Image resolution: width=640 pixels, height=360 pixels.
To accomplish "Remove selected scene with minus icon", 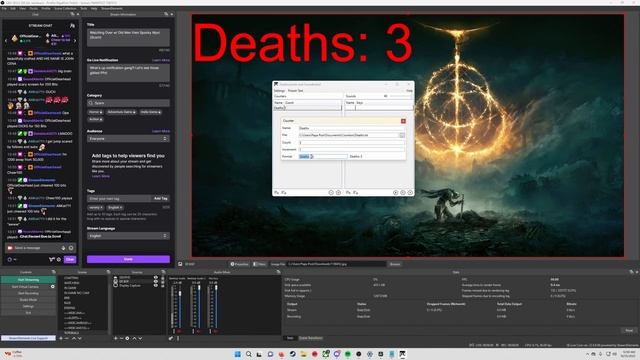I will (x=67, y=338).
